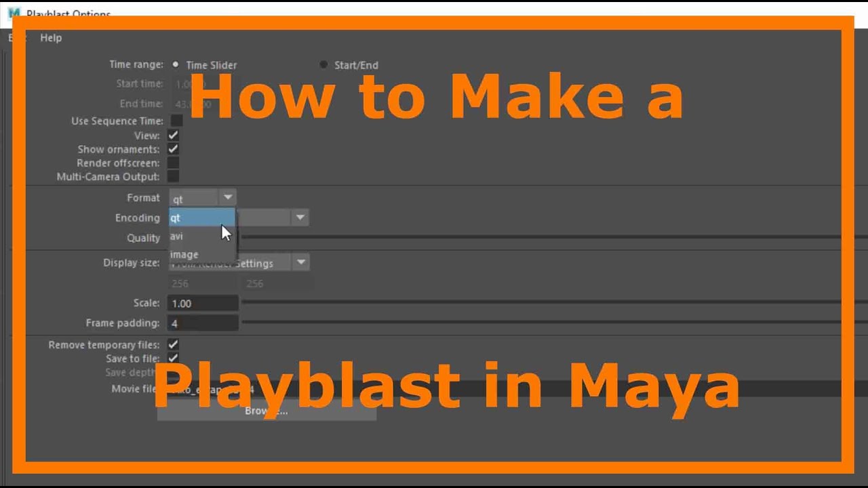Uncheck the View checkbox
Image resolution: width=868 pixels, height=488 pixels.
(174, 136)
